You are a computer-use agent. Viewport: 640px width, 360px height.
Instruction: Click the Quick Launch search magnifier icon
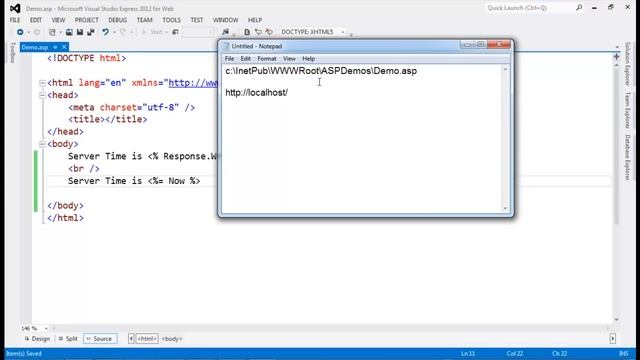click(579, 7)
